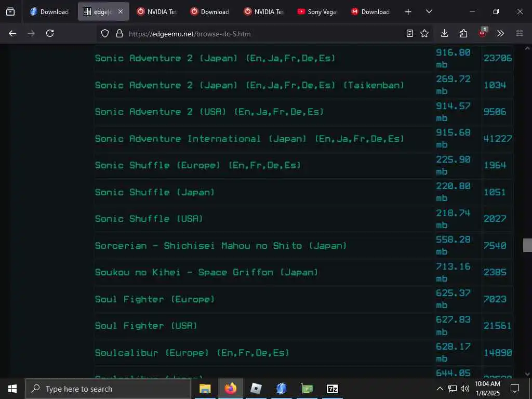The height and width of the screenshot is (399, 532).
Task: Open the uBlock Origin extension icon
Action: pyautogui.click(x=483, y=33)
